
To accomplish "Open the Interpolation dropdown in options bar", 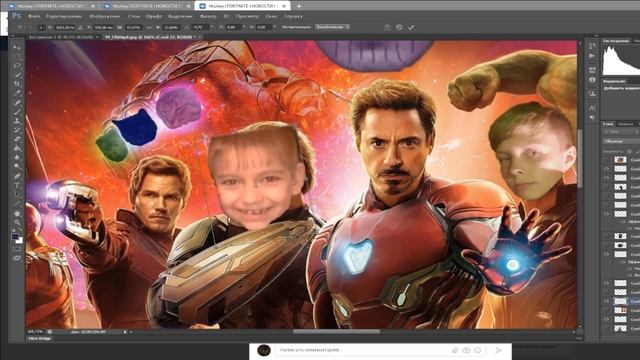I will [332, 27].
